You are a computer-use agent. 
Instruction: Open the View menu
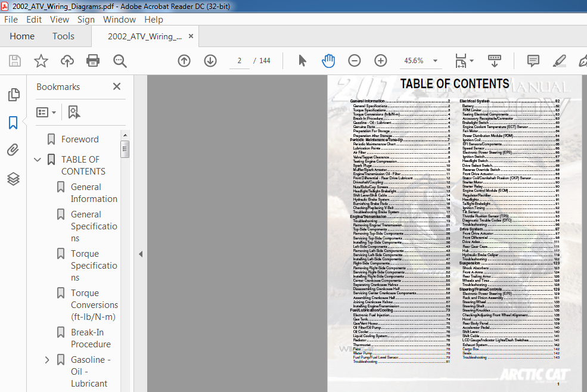pyautogui.click(x=60, y=20)
